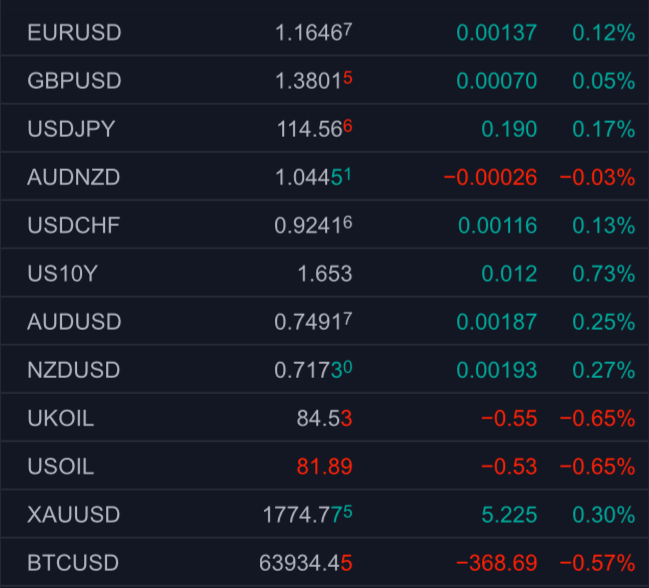649x588 pixels.
Task: Select the XAUUSD change value 5.225
Action: point(509,515)
